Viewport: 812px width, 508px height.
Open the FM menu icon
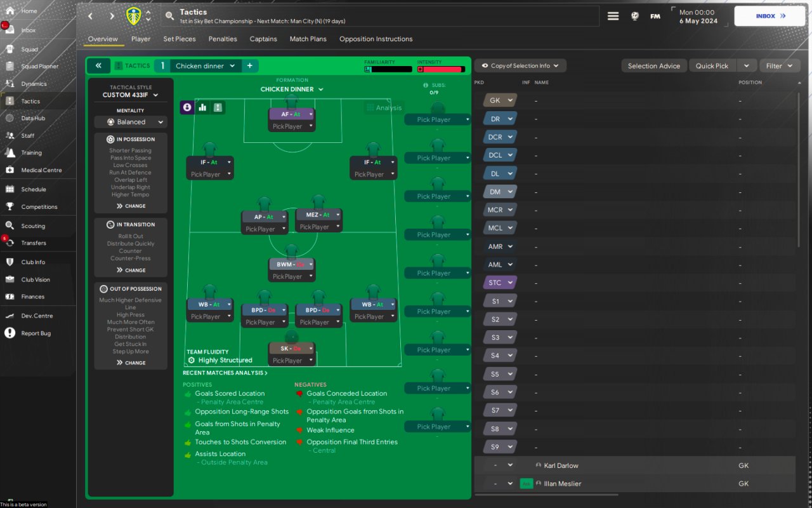click(x=655, y=16)
